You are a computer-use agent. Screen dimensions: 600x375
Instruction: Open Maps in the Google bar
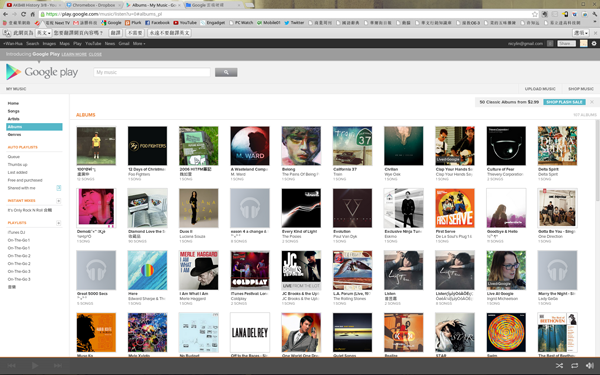(64, 44)
